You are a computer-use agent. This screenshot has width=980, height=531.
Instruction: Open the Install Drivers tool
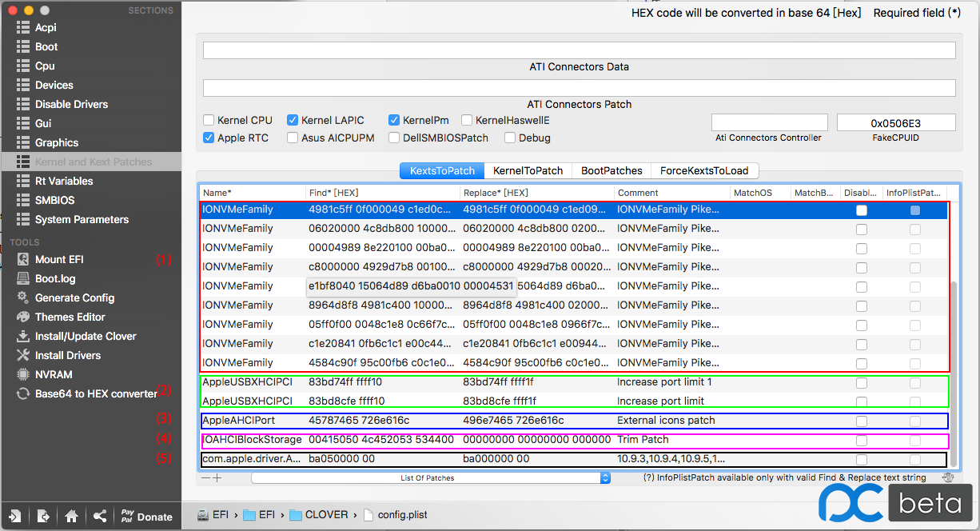pos(68,355)
